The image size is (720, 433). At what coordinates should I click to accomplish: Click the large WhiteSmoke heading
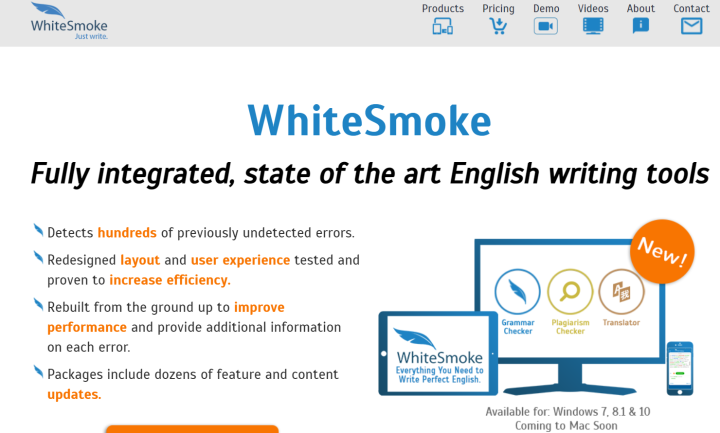pos(369,121)
